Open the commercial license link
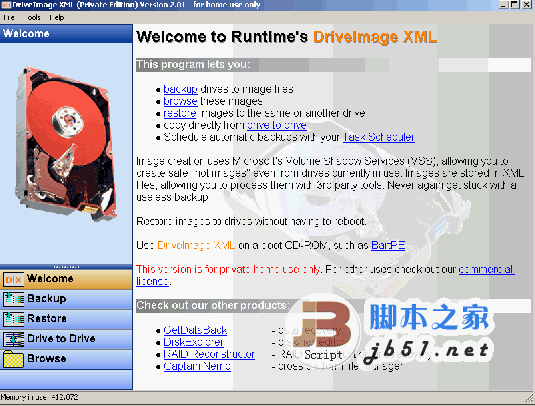535x406 pixels. [487, 270]
